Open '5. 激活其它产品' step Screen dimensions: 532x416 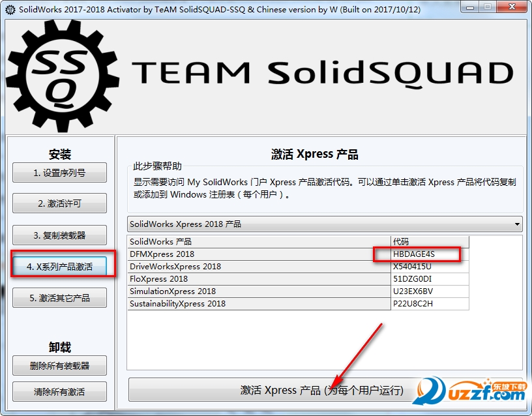tap(60, 298)
